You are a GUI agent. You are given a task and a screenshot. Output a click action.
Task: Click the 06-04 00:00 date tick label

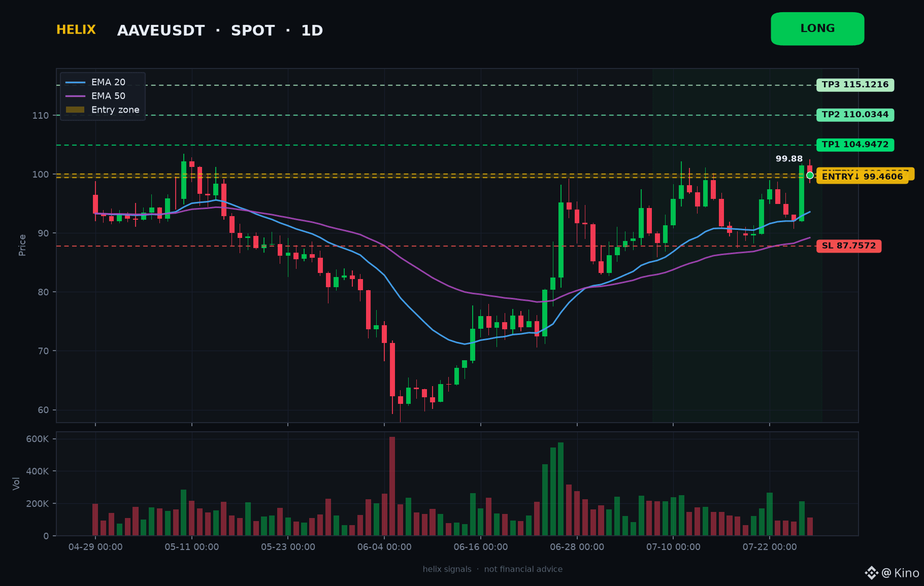tap(384, 547)
